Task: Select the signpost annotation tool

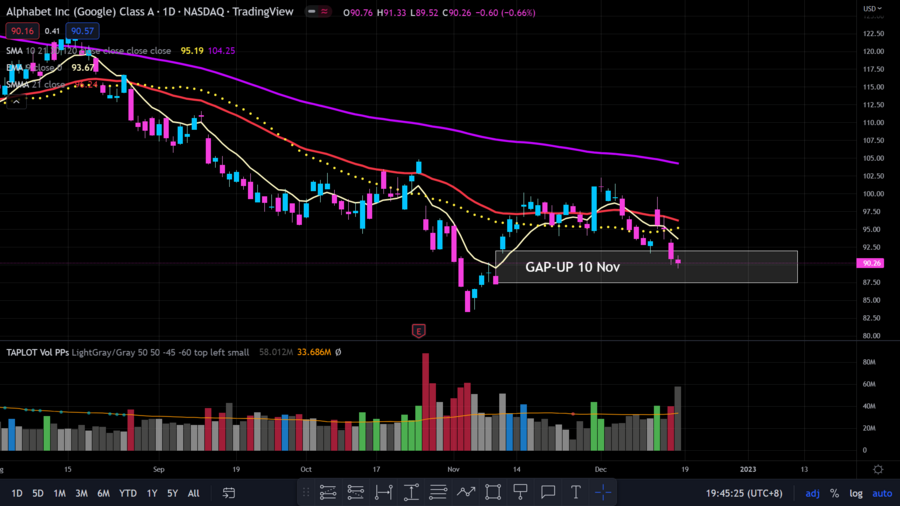Action: [x=521, y=492]
